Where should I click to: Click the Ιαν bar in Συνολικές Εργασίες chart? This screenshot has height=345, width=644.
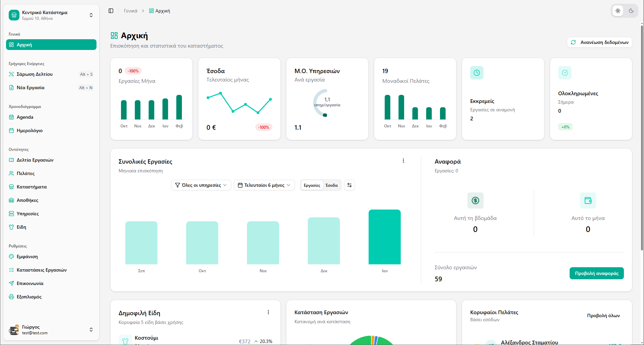tap(385, 237)
